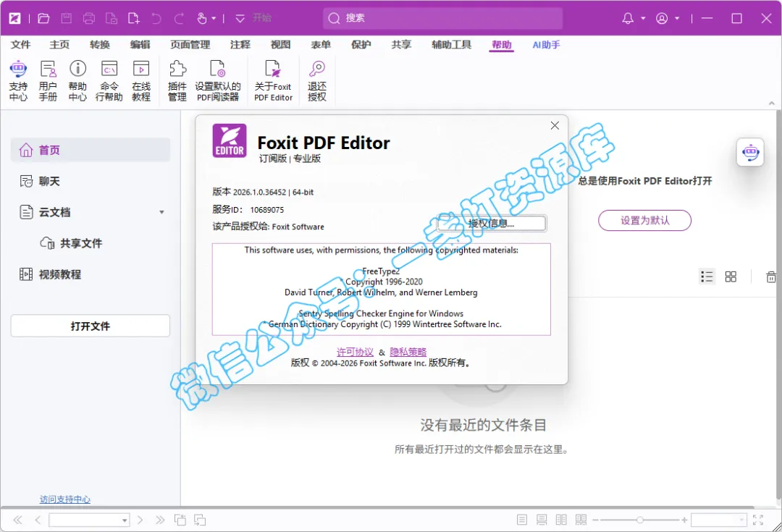Open Online Tutorials (在线教程)

click(x=141, y=80)
